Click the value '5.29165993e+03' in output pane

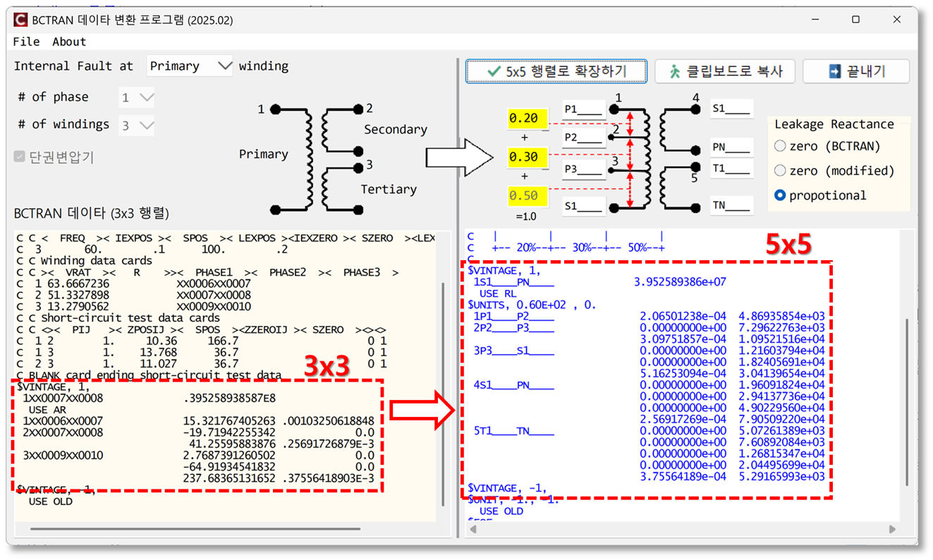781,476
